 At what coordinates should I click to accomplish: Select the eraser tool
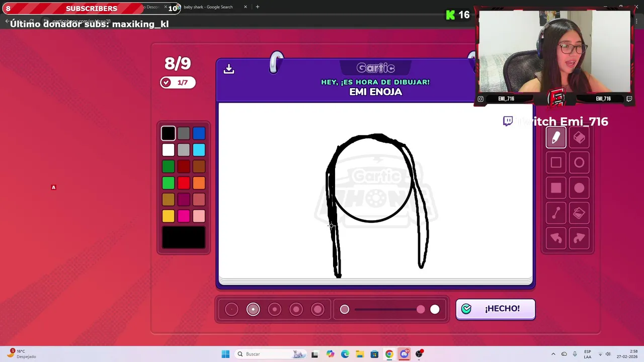pos(579,138)
